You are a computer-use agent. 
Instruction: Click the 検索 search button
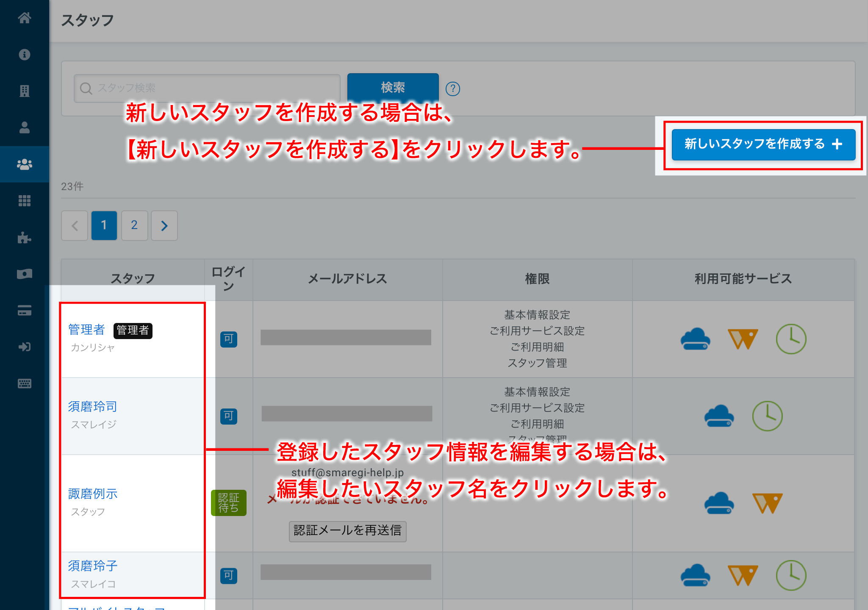click(393, 88)
